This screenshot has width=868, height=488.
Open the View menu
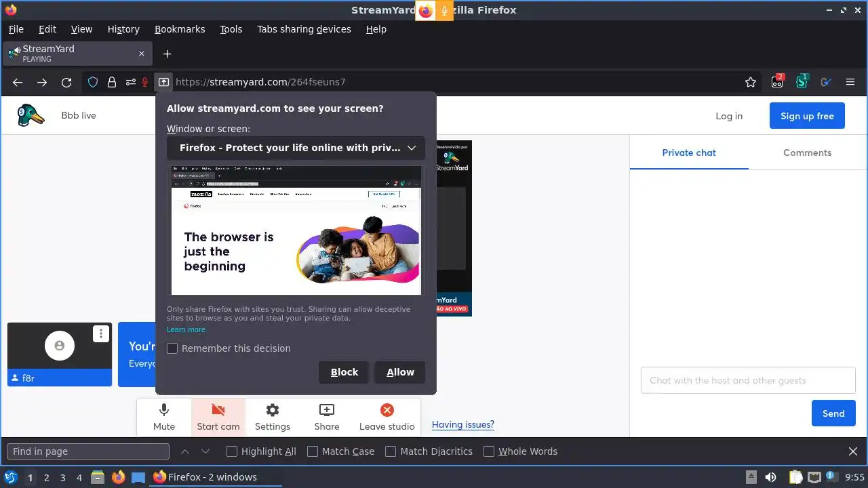(81, 29)
